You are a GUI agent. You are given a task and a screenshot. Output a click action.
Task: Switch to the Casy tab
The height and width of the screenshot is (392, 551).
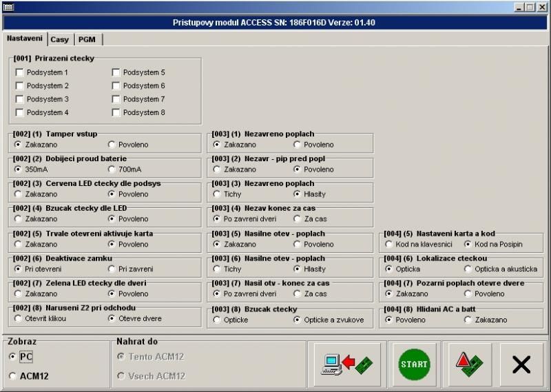[x=60, y=40]
